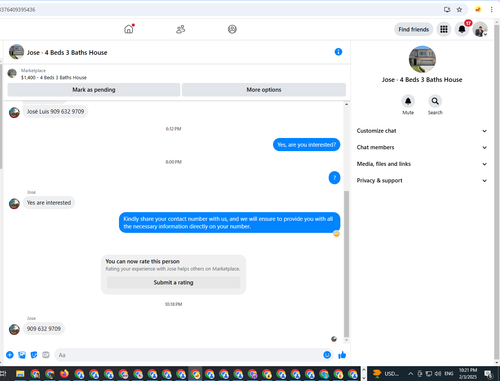Open the Marketplace $1,400 listing thumbnail
500x381 pixels.
[x=12, y=73]
